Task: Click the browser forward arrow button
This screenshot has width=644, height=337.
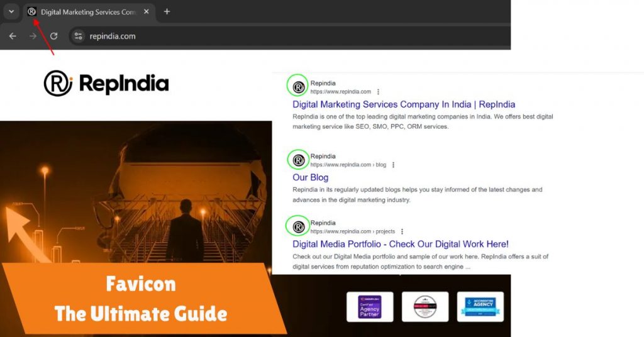Action: click(x=33, y=36)
